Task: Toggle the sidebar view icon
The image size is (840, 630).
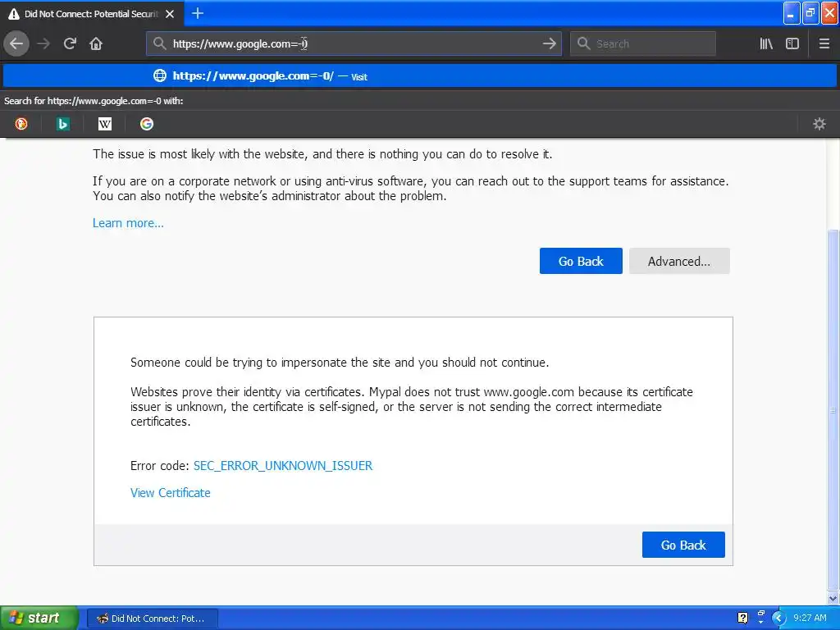Action: tap(792, 43)
